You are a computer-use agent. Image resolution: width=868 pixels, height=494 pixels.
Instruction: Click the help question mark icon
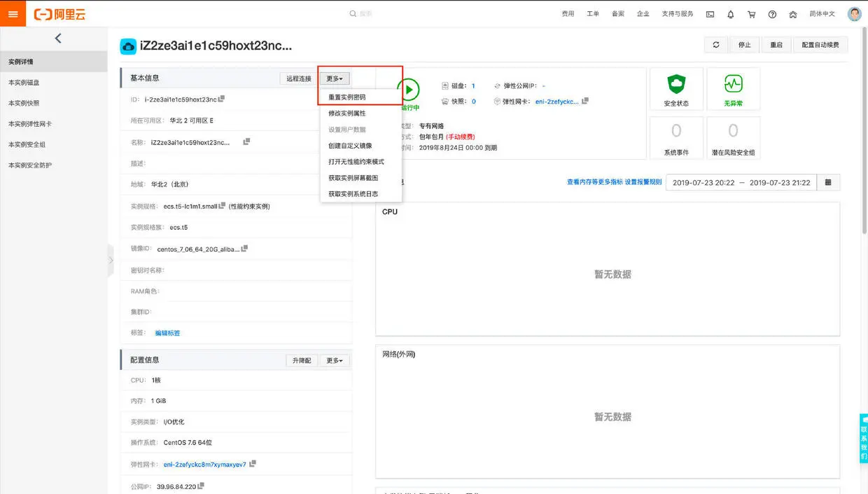click(x=772, y=14)
